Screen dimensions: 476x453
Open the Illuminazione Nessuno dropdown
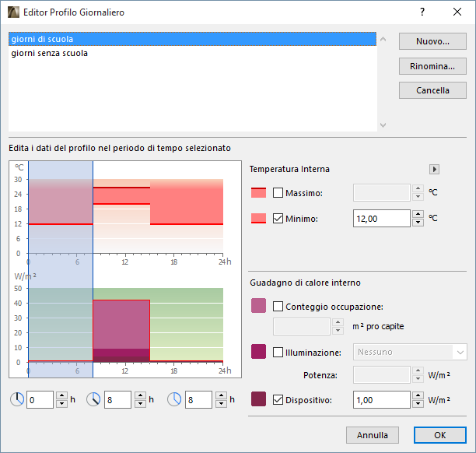point(410,352)
